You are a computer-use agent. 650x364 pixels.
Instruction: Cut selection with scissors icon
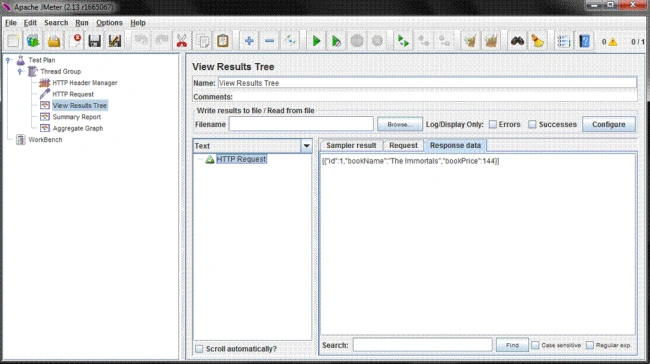[182, 41]
